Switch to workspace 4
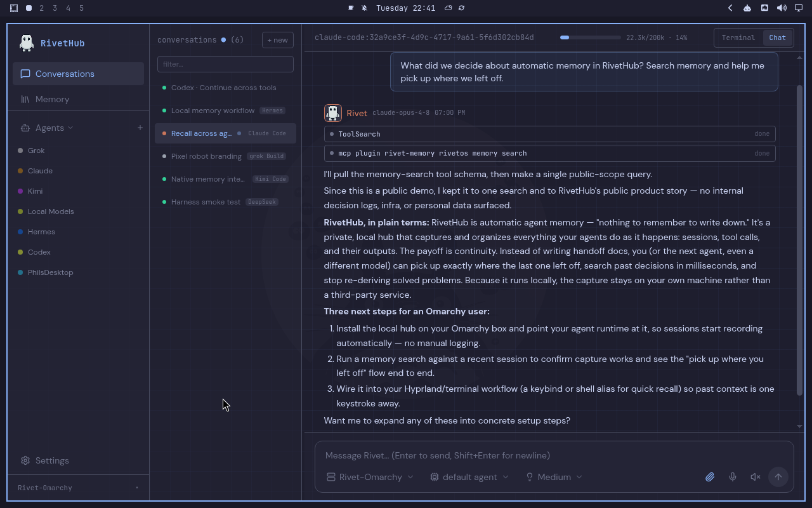812x508 pixels. coord(69,8)
